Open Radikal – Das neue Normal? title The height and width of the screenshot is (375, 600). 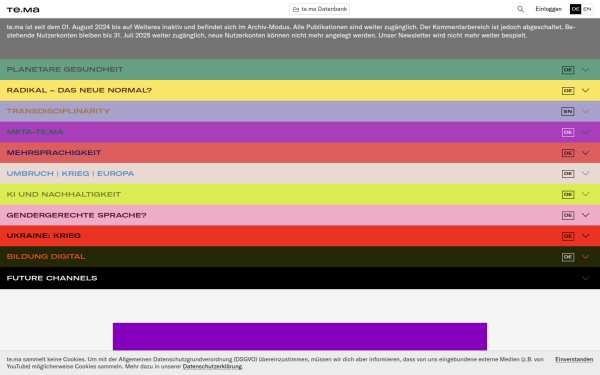pyautogui.click(x=79, y=90)
